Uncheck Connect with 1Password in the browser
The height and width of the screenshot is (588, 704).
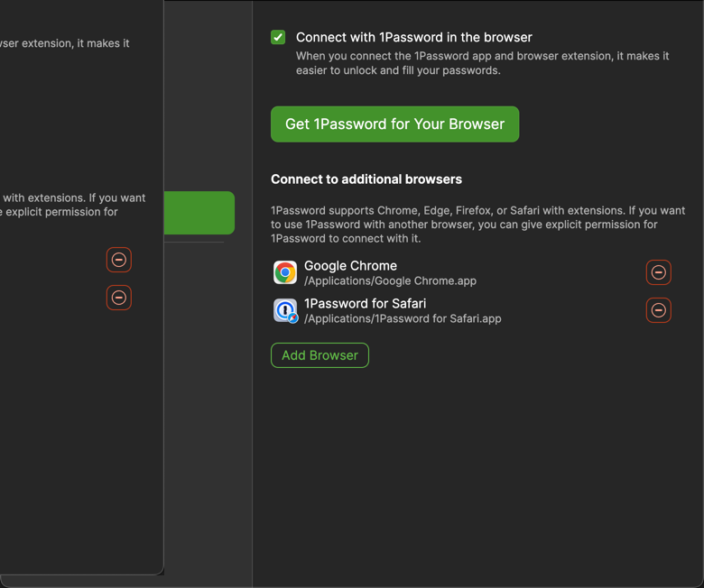278,37
